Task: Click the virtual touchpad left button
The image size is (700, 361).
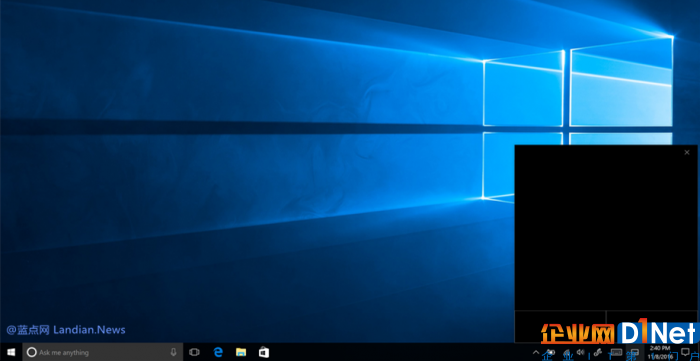Action: click(560, 327)
